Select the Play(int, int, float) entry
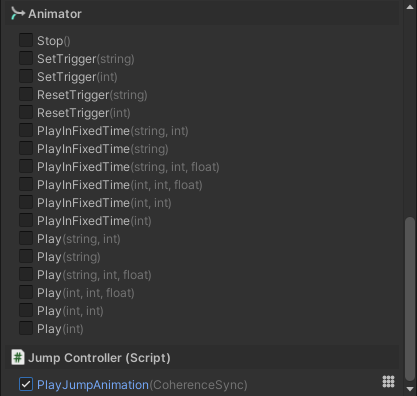The image size is (417, 396). point(86,293)
